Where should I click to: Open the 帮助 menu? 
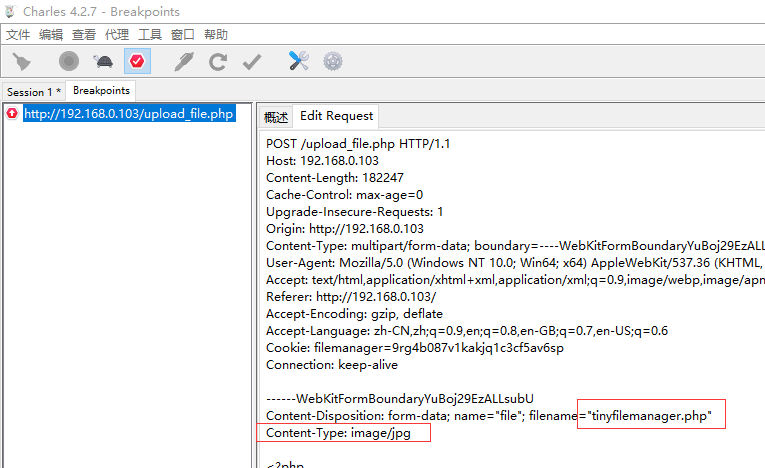coord(216,35)
